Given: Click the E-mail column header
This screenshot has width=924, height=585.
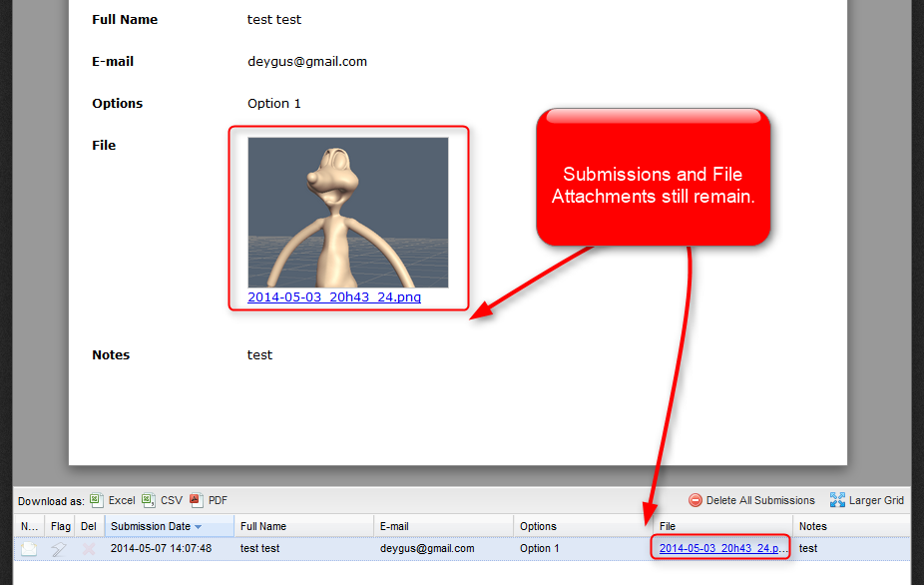Looking at the screenshot, I should (x=394, y=526).
